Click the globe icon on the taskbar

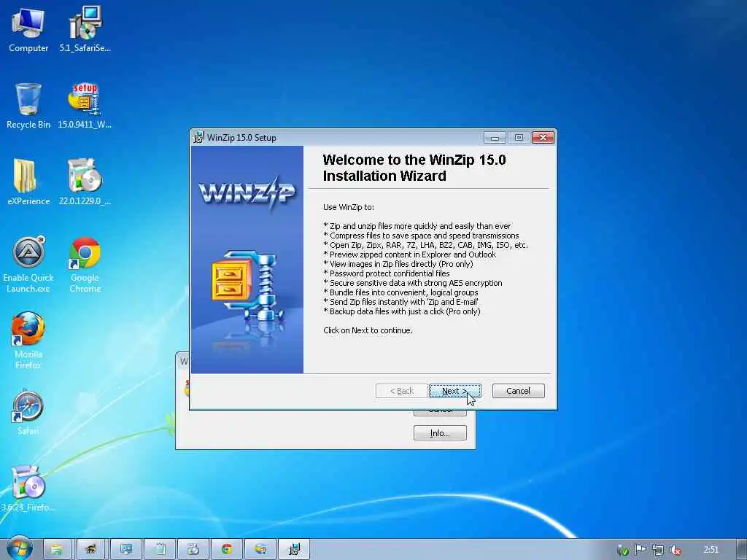[x=260, y=550]
